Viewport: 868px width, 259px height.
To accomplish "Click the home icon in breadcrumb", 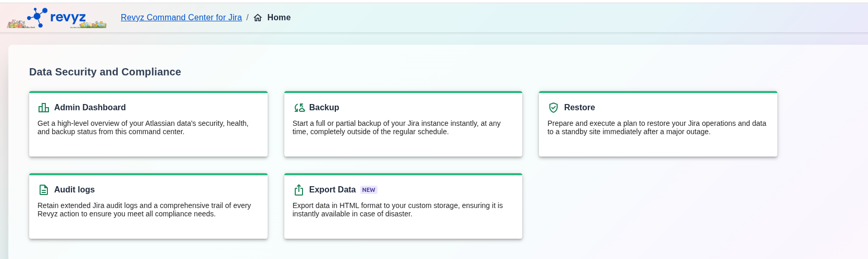I will tap(258, 18).
